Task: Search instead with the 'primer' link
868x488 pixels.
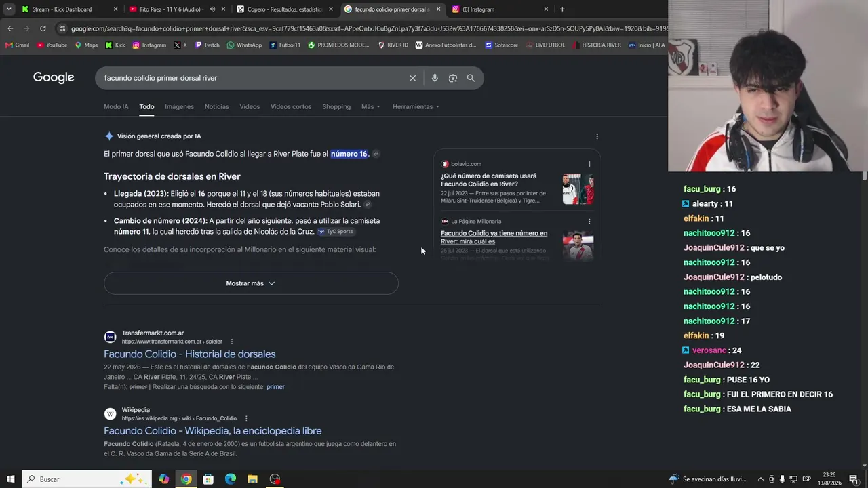Action: tap(275, 387)
